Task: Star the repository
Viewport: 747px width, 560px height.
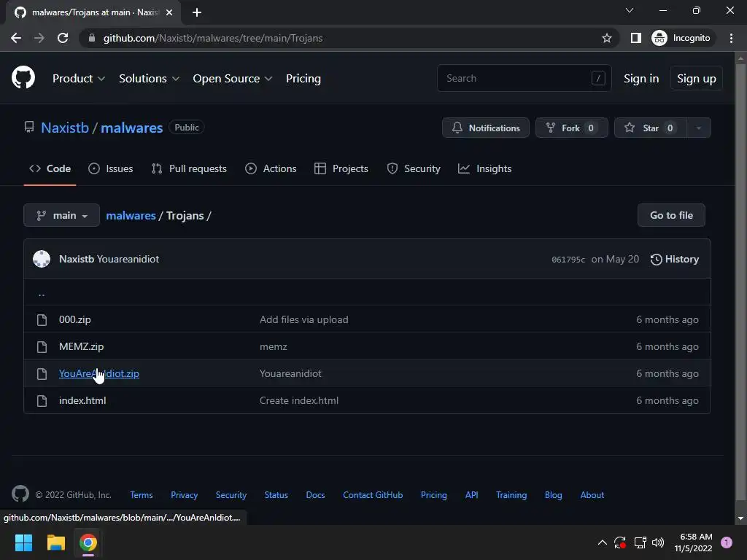Action: tap(651, 128)
